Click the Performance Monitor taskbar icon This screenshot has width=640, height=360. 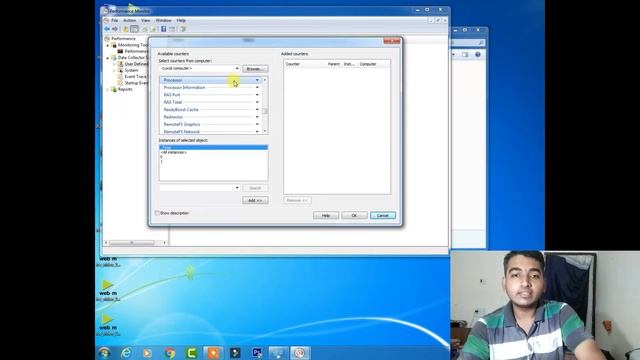(x=300, y=353)
